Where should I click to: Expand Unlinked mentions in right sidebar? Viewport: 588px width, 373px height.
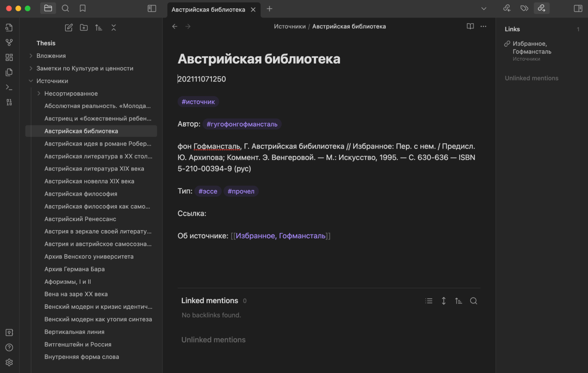[x=531, y=78]
